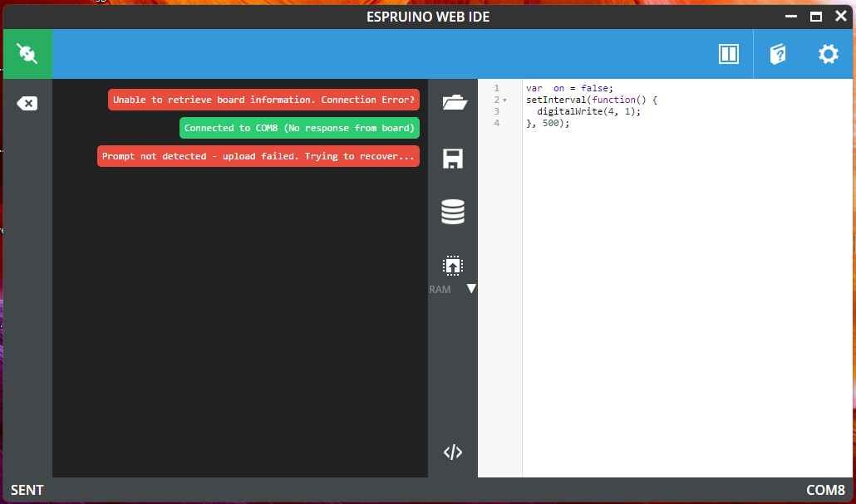Place cursor in 'var on = false;' line
This screenshot has height=504, width=856.
point(569,88)
